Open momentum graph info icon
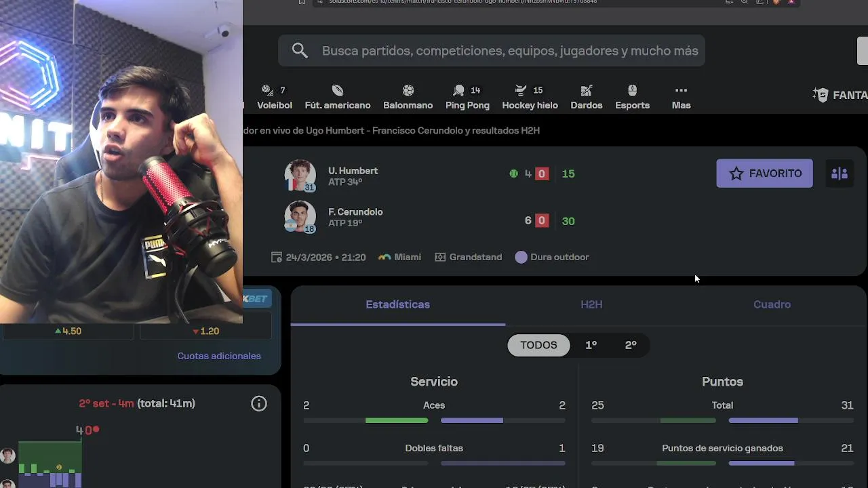Image resolution: width=868 pixels, height=488 pixels. click(x=259, y=404)
